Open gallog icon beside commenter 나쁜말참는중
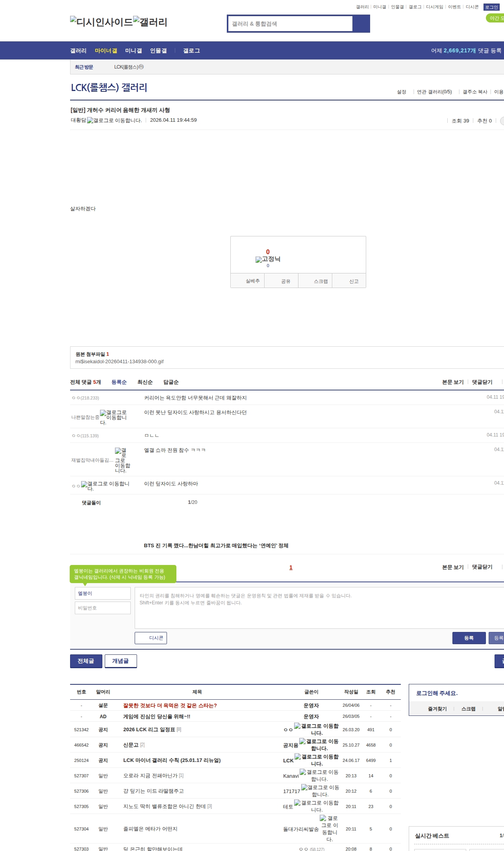 click(113, 418)
